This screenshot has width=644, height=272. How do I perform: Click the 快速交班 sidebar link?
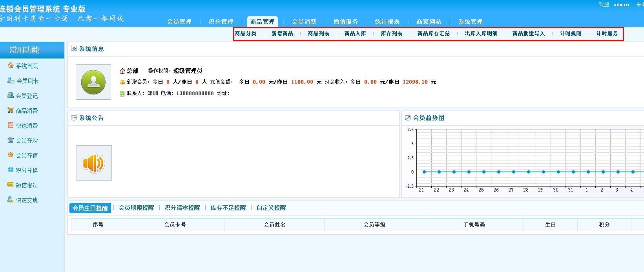coord(27,200)
